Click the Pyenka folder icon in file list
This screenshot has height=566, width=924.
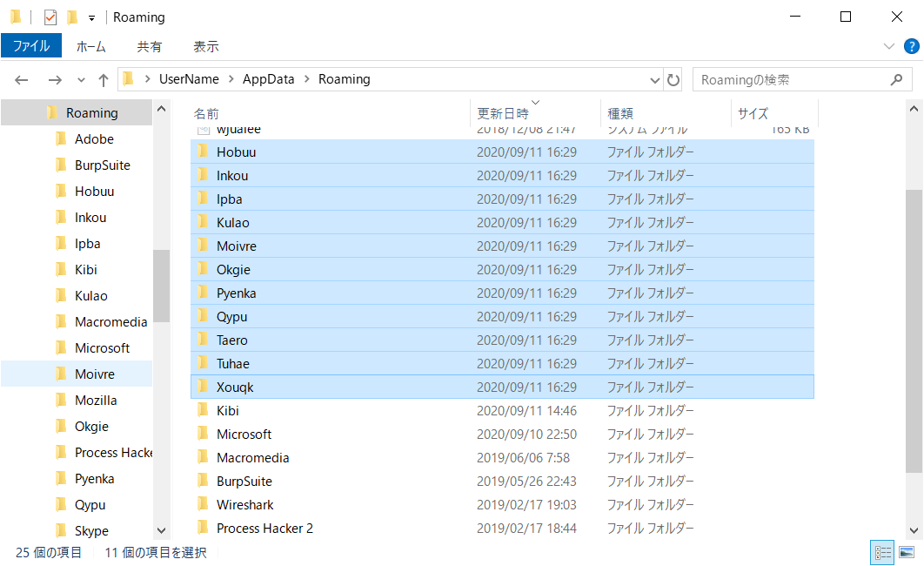(x=203, y=293)
